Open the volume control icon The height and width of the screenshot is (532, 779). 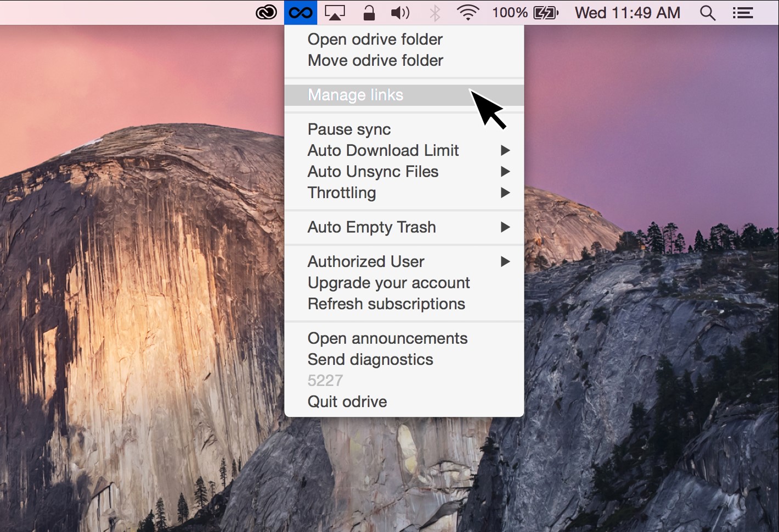point(400,12)
